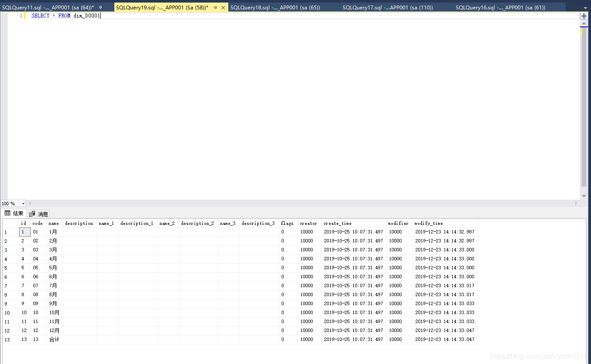Click id cell in row 1
Image resolution: width=591 pixels, height=364 pixels.
click(x=25, y=232)
